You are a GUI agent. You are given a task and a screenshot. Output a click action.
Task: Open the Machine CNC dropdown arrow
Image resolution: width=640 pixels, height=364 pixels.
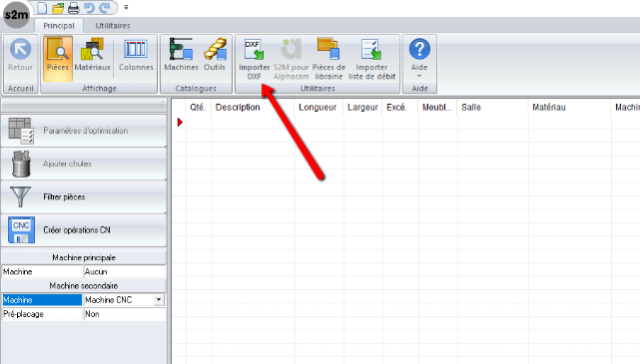tap(159, 300)
